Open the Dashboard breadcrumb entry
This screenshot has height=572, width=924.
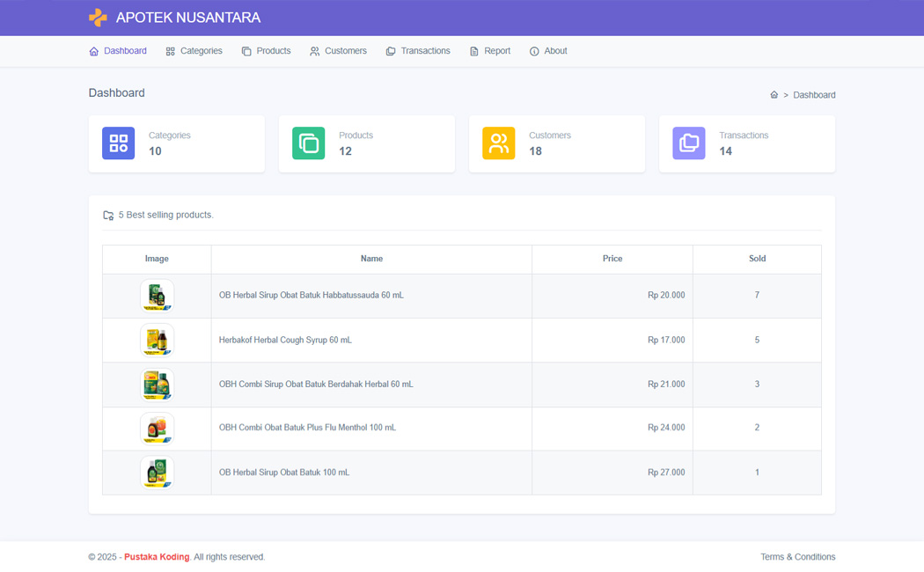(x=813, y=95)
